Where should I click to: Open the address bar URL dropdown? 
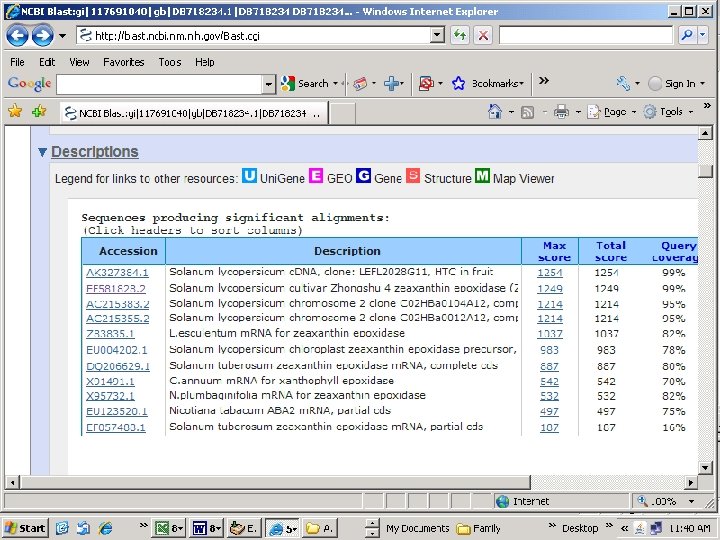(437, 35)
